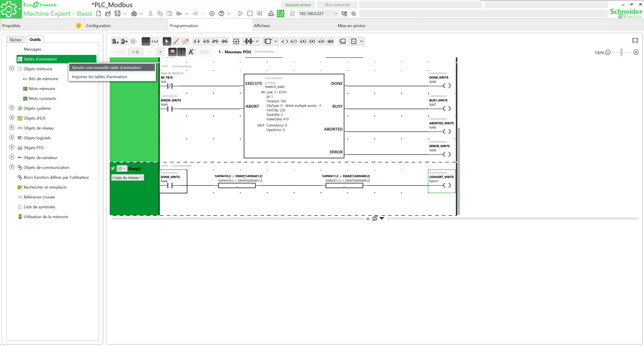
Task: Click the download to controller icon
Action: (x=271, y=13)
